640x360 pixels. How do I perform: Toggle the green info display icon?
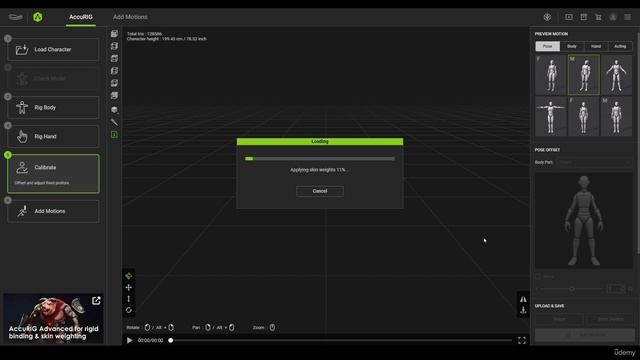(114, 134)
